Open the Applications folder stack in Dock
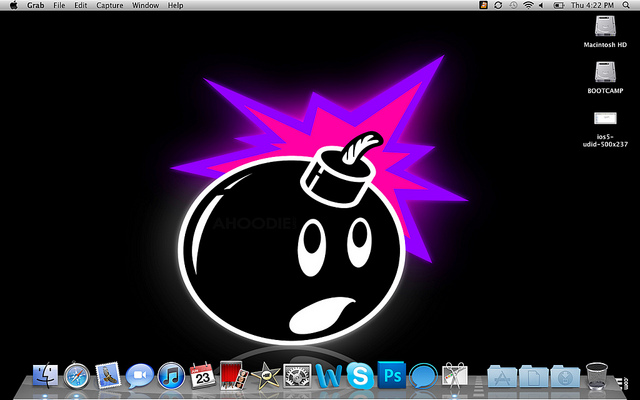Viewport: 640px width, 400px height. point(502,376)
